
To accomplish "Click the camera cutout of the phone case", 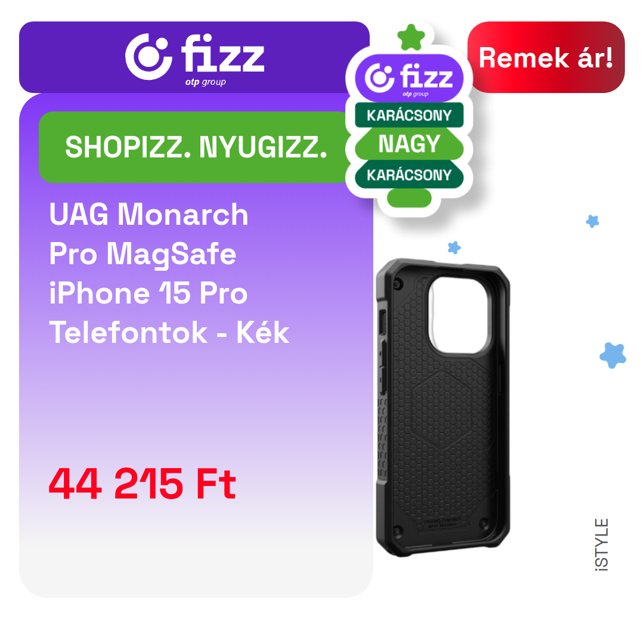I will (x=458, y=315).
